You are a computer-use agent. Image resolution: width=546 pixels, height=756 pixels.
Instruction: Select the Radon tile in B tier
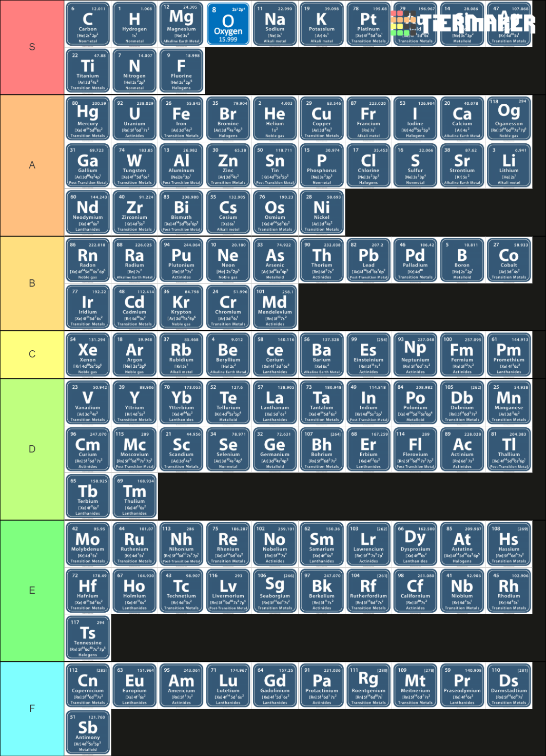point(87,260)
